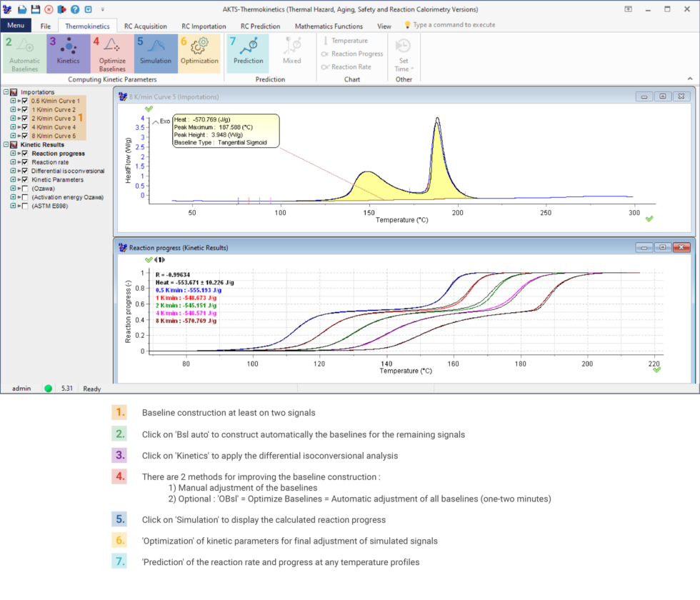This screenshot has height=600, width=700.
Task: Click the orange color swatch in the legend
Action: point(119,412)
